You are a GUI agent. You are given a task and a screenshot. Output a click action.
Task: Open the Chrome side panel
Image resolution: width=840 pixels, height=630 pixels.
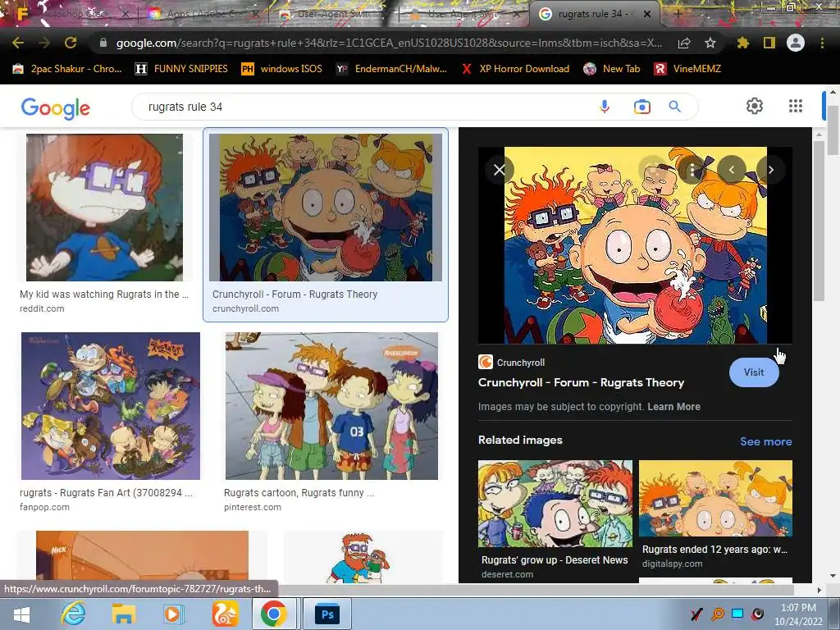coord(769,43)
